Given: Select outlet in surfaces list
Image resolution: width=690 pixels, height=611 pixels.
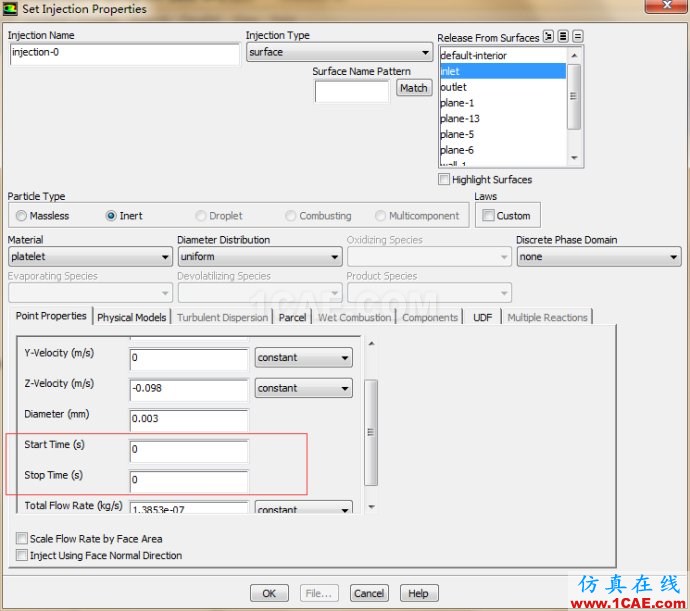Looking at the screenshot, I should click(503, 87).
